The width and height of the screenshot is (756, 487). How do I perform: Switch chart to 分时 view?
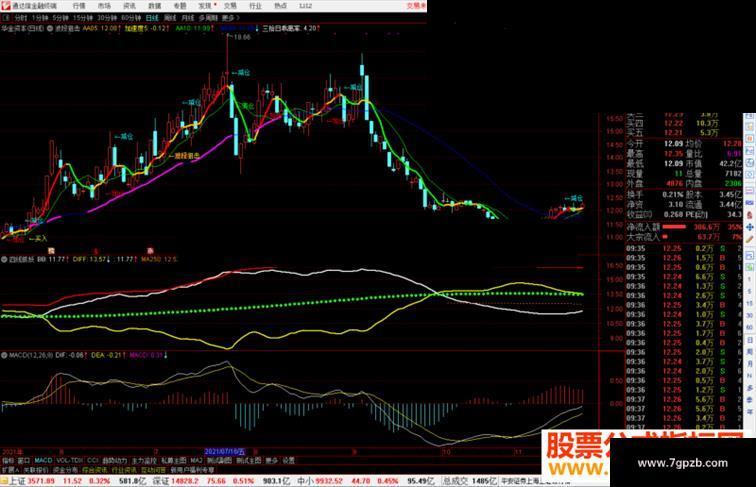click(x=21, y=18)
